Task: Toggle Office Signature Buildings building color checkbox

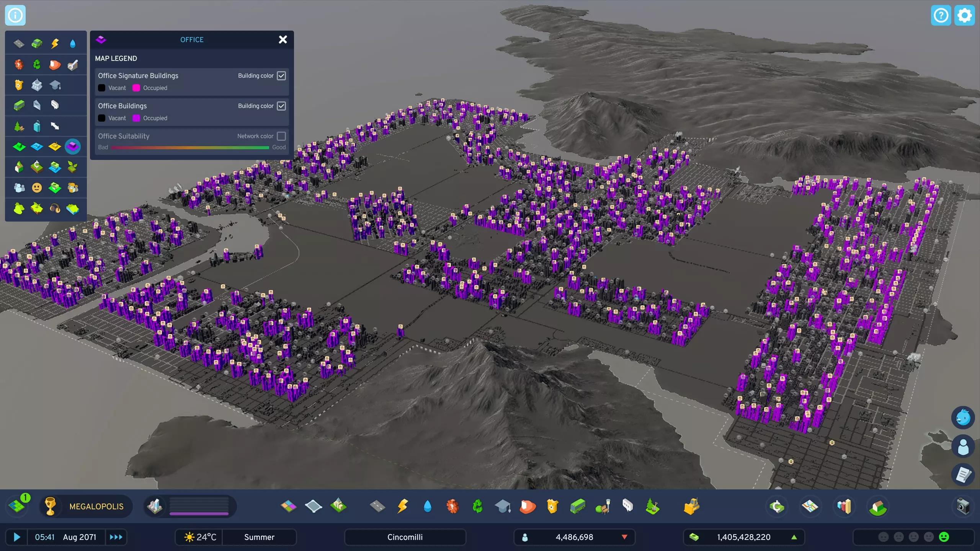Action: point(281,76)
